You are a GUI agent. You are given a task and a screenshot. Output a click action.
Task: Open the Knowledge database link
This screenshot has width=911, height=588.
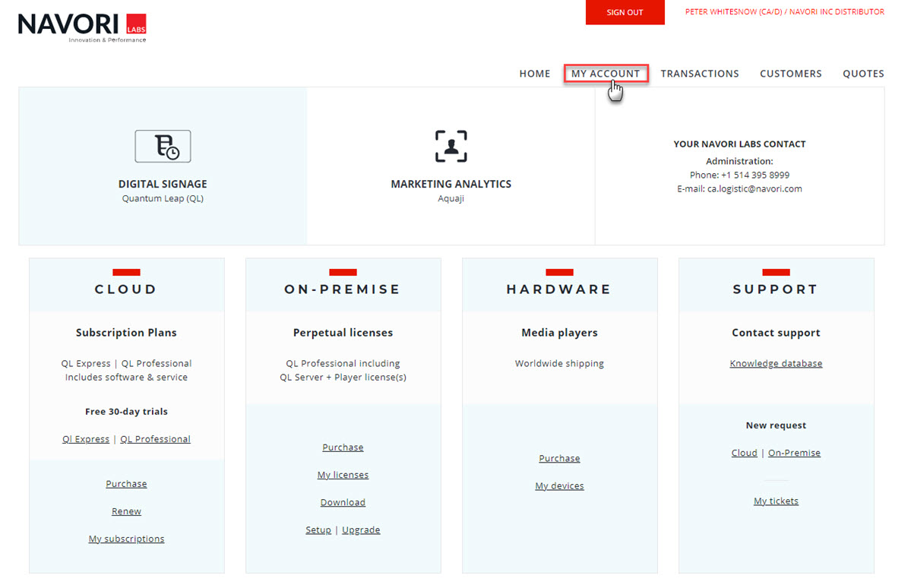click(776, 363)
